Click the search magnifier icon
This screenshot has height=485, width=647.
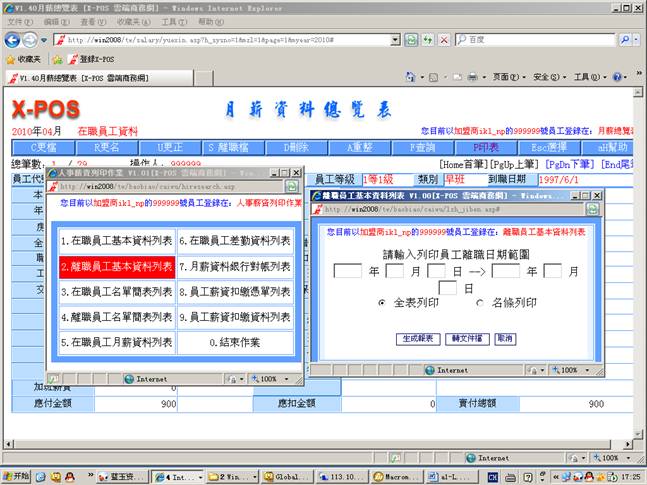628,40
